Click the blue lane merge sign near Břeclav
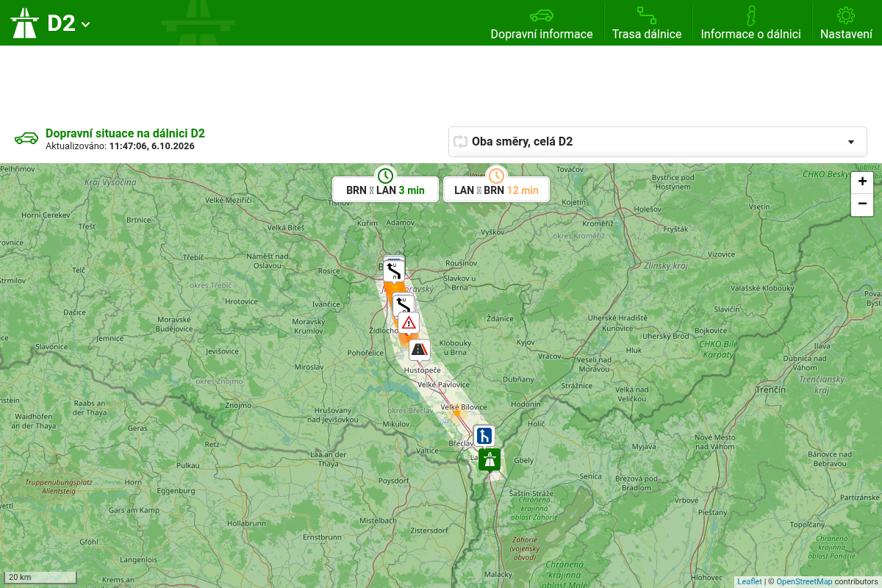This screenshot has height=588, width=882. pos(484,436)
